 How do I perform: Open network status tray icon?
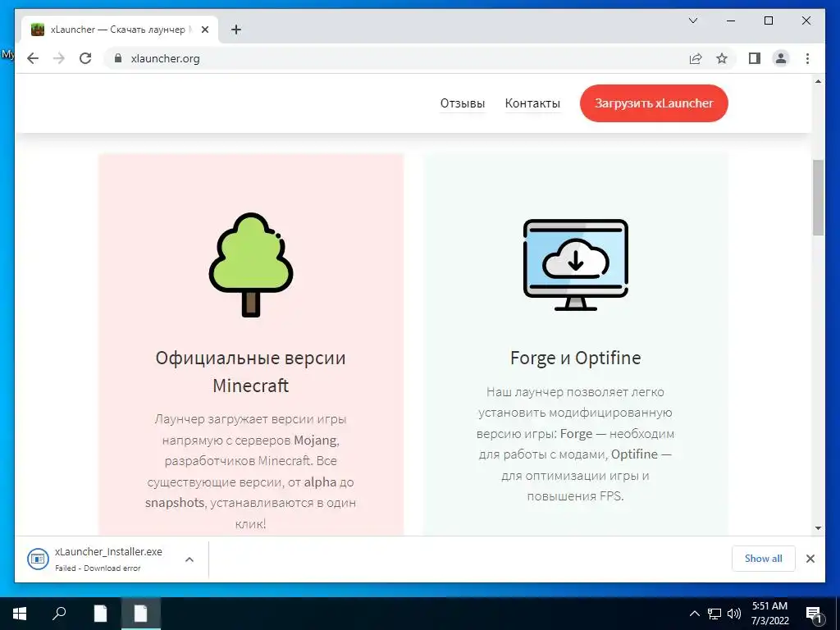point(714,614)
